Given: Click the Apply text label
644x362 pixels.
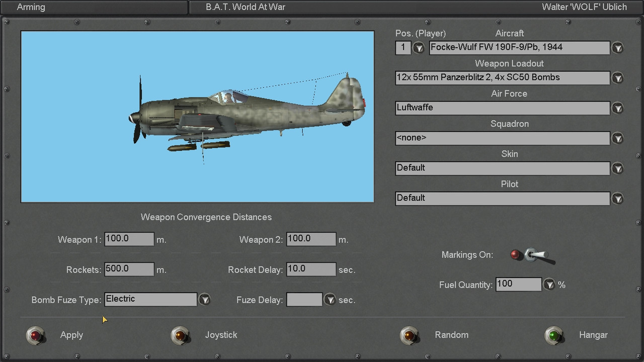Looking at the screenshot, I should [x=71, y=335].
